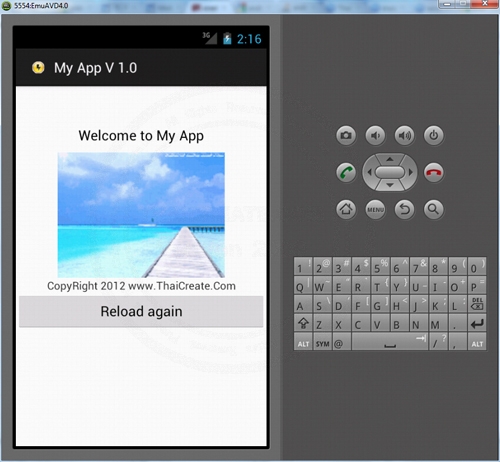Click the R key

[360, 285]
